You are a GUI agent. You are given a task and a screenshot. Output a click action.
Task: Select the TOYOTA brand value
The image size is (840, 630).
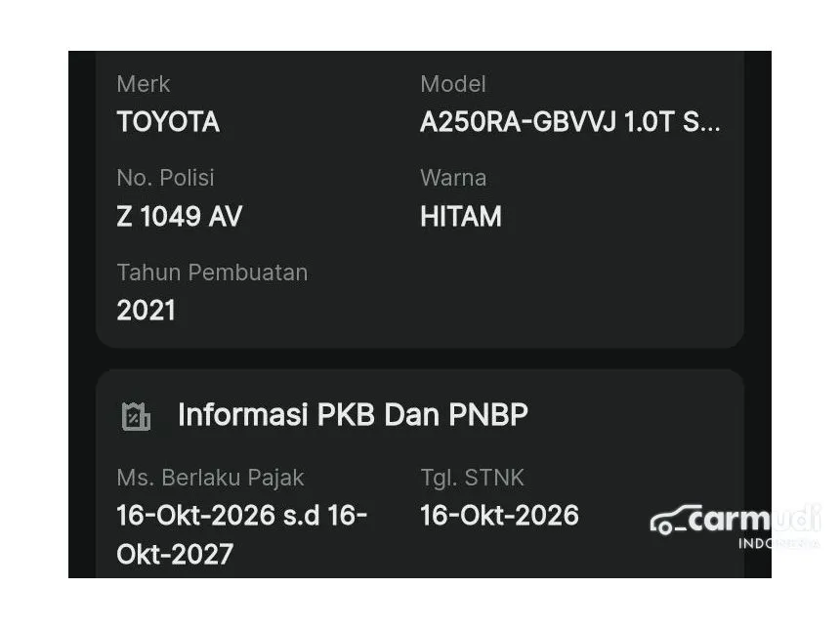[168, 122]
